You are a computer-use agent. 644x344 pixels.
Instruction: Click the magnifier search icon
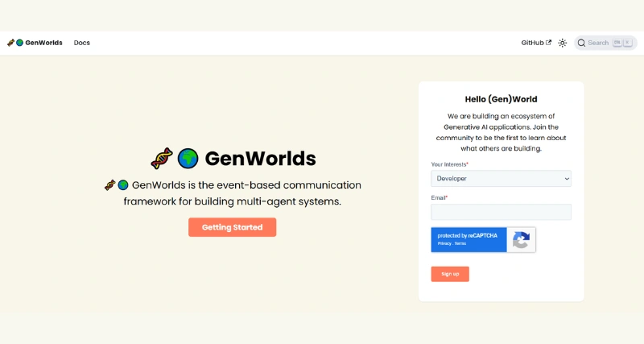(581, 43)
